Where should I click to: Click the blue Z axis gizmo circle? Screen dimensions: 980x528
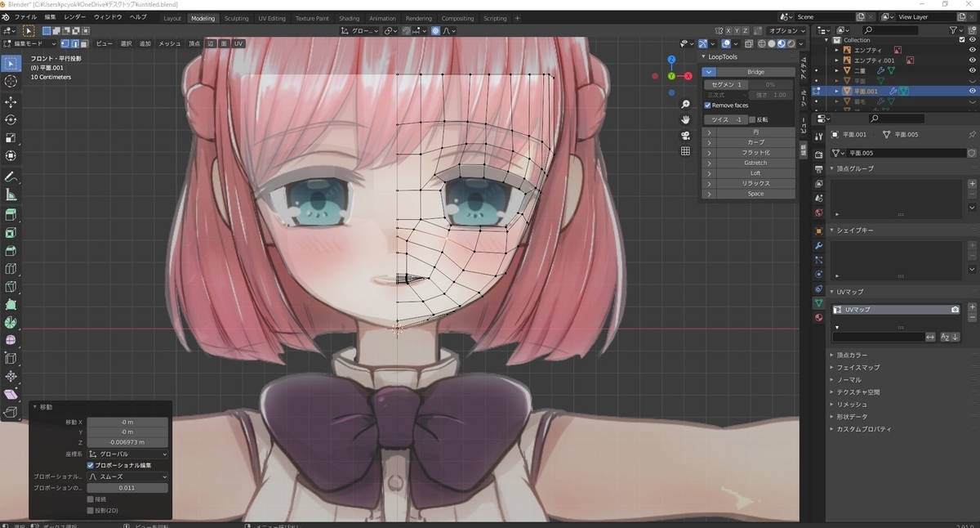(x=670, y=60)
